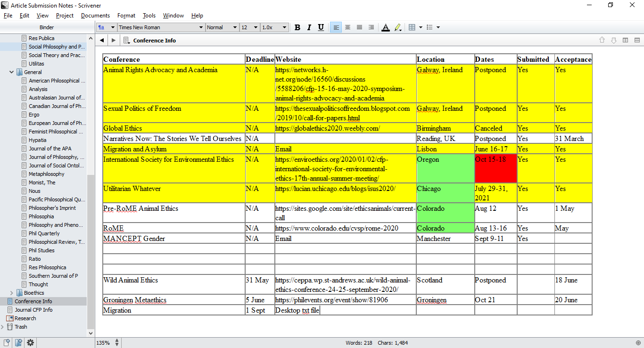Open the list style dropdown arrow
Screen dimensions: 644x348
click(438, 27)
